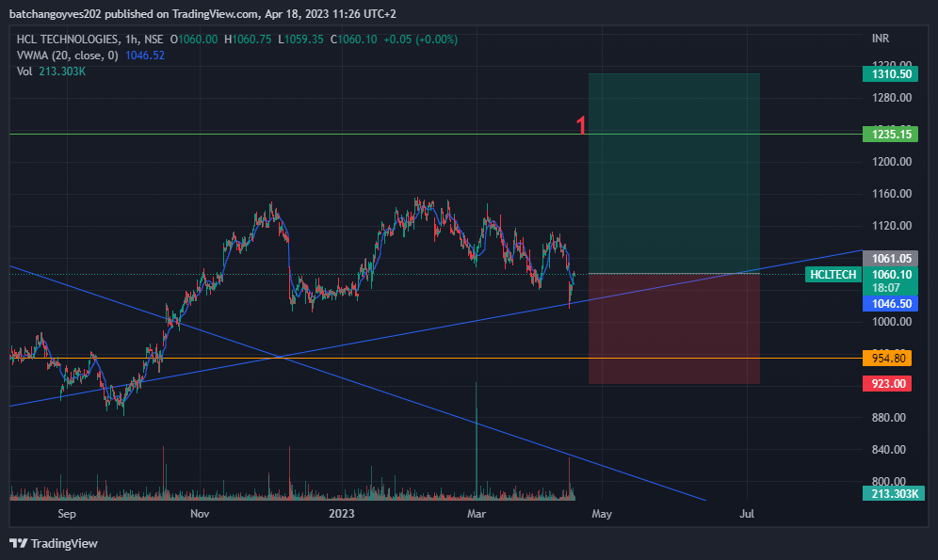Click the VWMA value 1046.52
This screenshot has width=938, height=560.
coord(145,56)
